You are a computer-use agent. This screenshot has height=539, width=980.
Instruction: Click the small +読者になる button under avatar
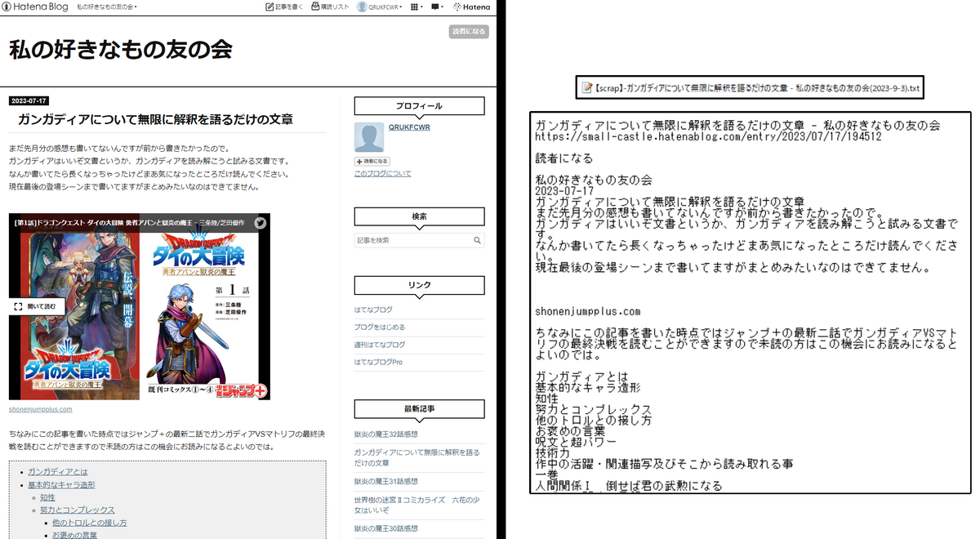click(372, 162)
